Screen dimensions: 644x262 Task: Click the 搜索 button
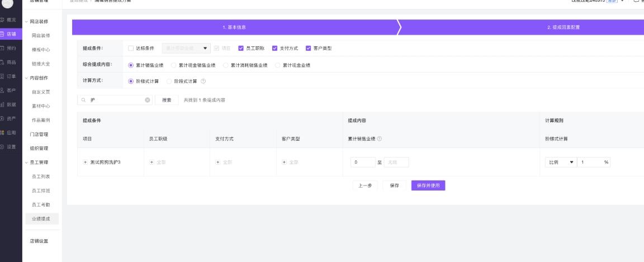click(x=167, y=100)
